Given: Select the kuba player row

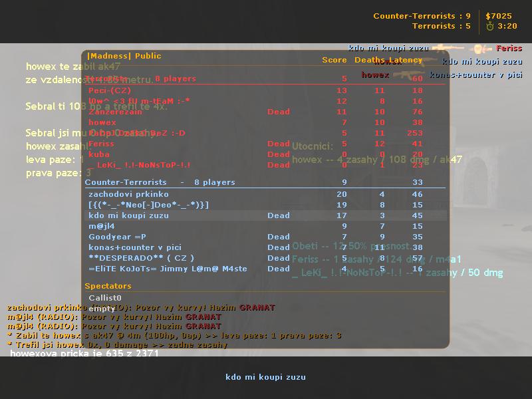Looking at the screenshot, I should point(265,154).
